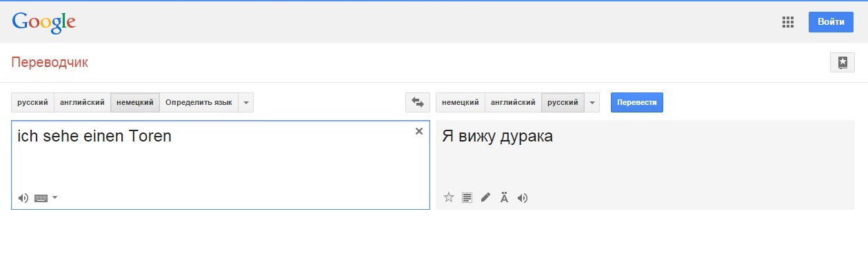The height and width of the screenshot is (274, 868).
Task: Open the Google apps grid
Action: pyautogui.click(x=788, y=22)
